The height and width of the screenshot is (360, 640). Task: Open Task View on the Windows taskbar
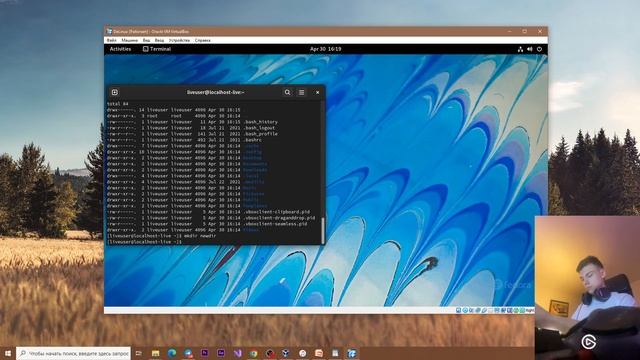point(139,353)
